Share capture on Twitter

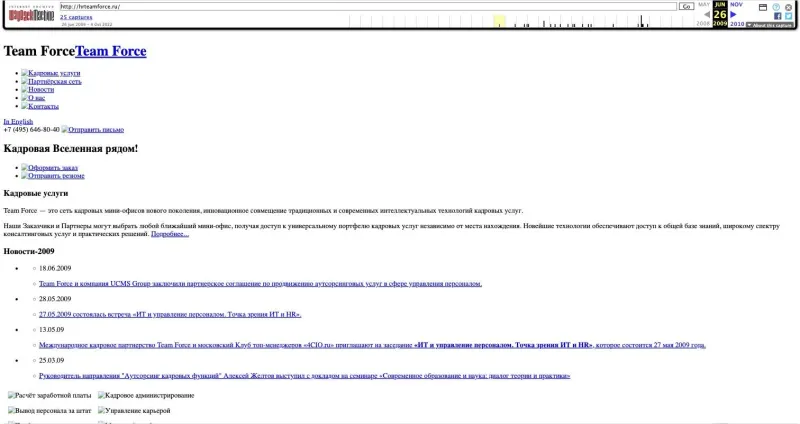[x=788, y=16]
